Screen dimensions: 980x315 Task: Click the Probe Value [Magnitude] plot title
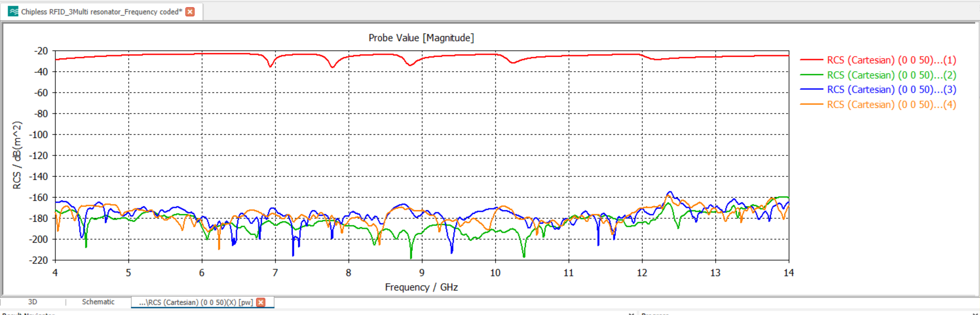point(421,38)
